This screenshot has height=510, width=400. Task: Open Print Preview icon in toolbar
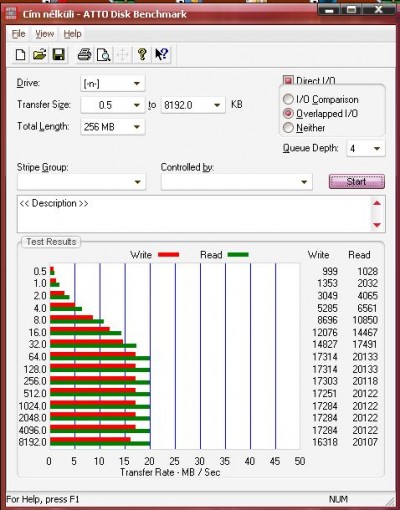pyautogui.click(x=104, y=54)
